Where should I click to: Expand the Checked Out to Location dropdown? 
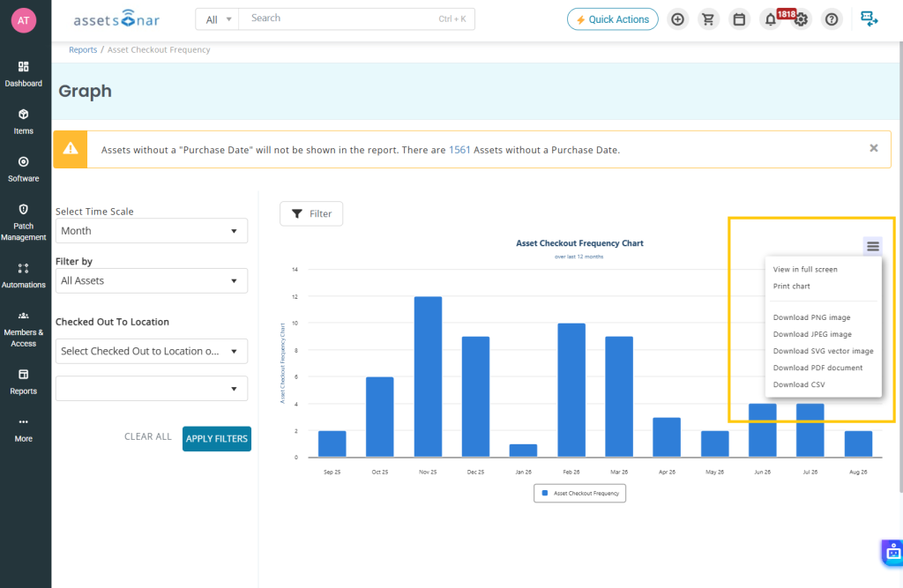click(x=152, y=352)
